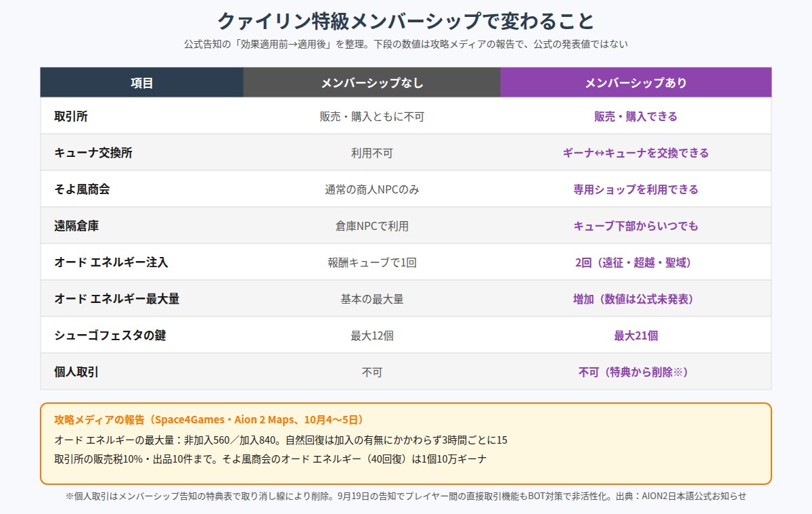Click the 不可 cell in 個人取引 row
812x514 pixels.
pos(372,372)
